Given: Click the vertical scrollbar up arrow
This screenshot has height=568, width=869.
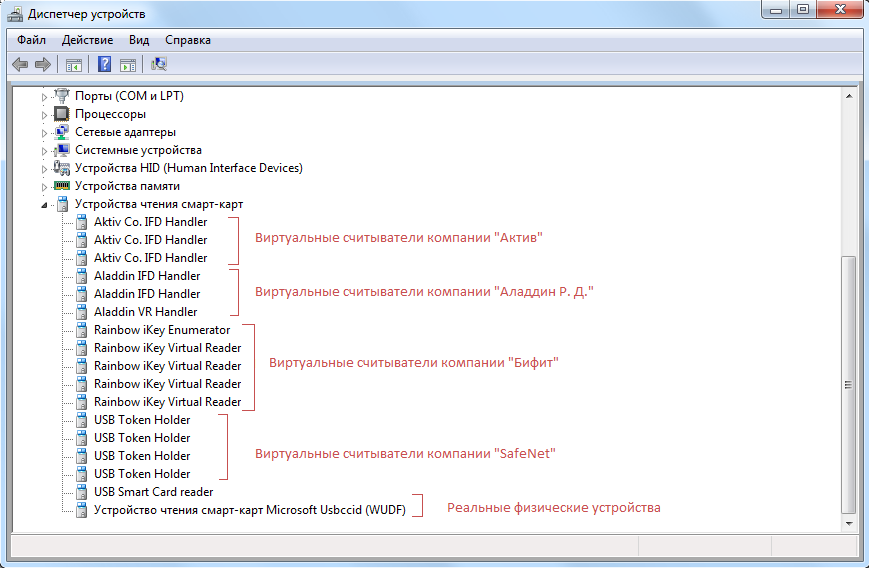Looking at the screenshot, I should tap(849, 95).
